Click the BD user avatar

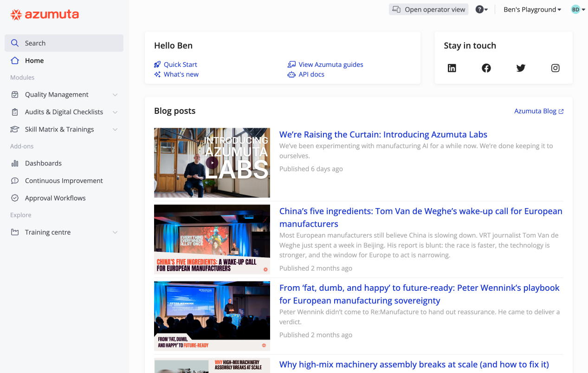[575, 9]
